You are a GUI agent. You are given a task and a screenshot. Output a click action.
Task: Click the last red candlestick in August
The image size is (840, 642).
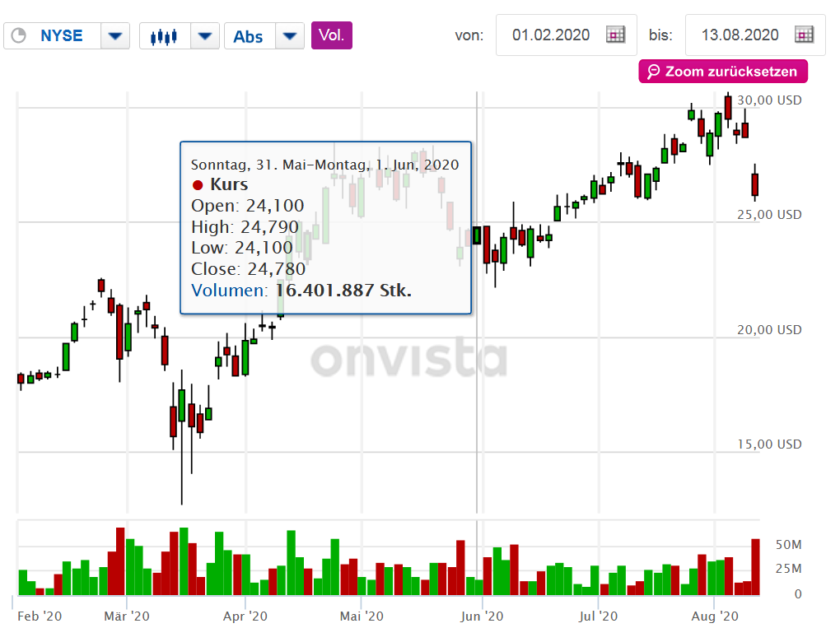pos(755,184)
